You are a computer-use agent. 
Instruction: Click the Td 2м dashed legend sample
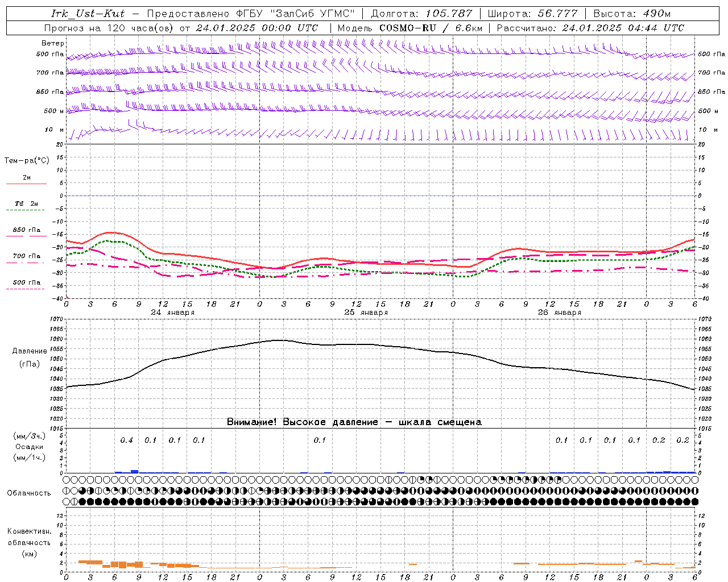coord(26,210)
